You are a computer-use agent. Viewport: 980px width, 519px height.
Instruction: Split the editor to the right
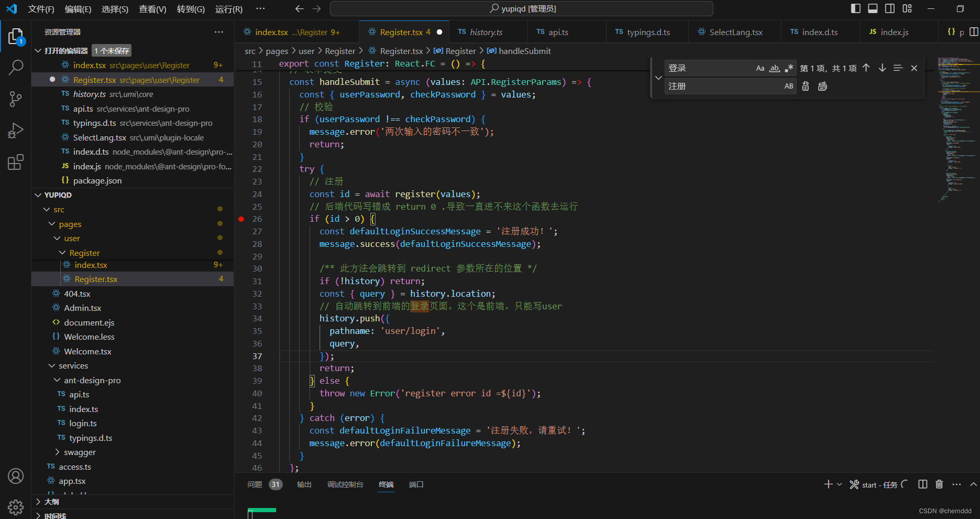(974, 32)
